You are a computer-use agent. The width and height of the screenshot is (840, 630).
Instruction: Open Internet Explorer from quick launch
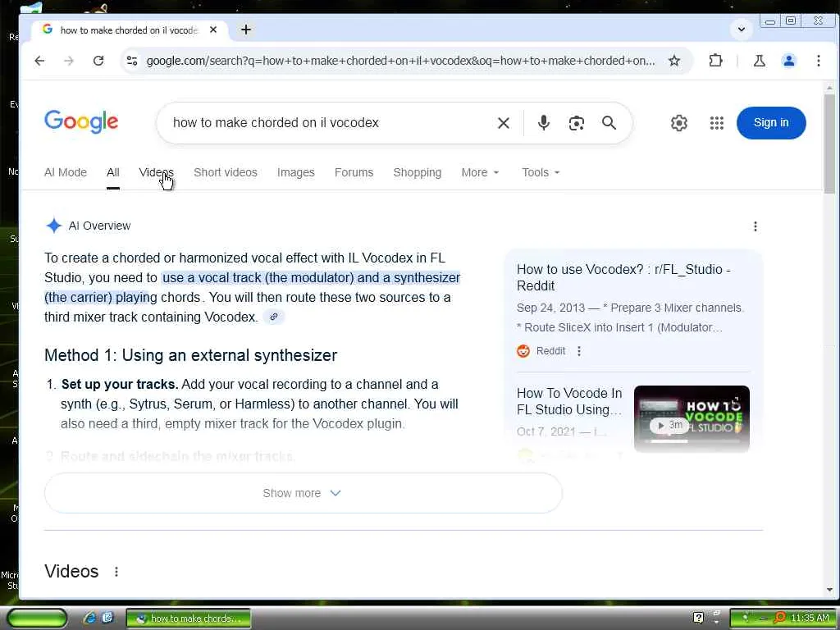(89, 618)
